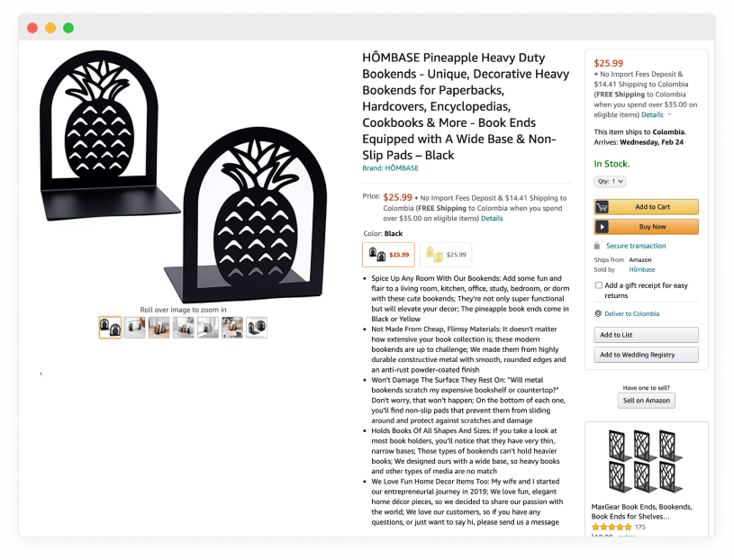Choose the Black color option swatch
This screenshot has width=734, height=560.
388,255
